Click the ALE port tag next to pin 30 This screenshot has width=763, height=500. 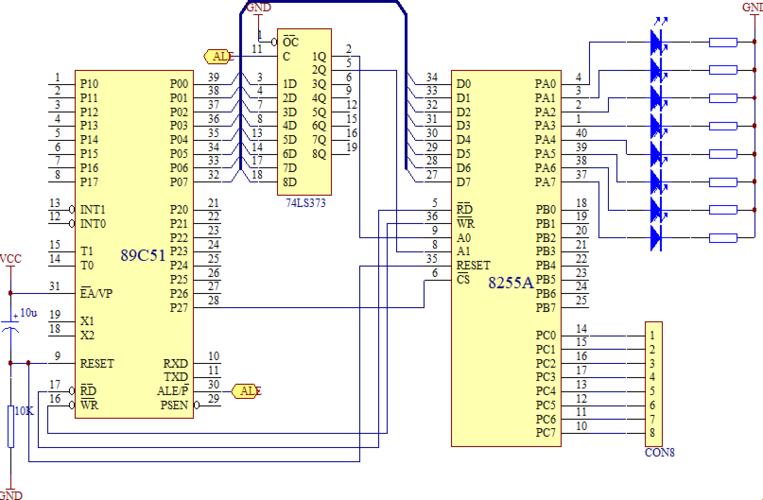click(x=246, y=391)
